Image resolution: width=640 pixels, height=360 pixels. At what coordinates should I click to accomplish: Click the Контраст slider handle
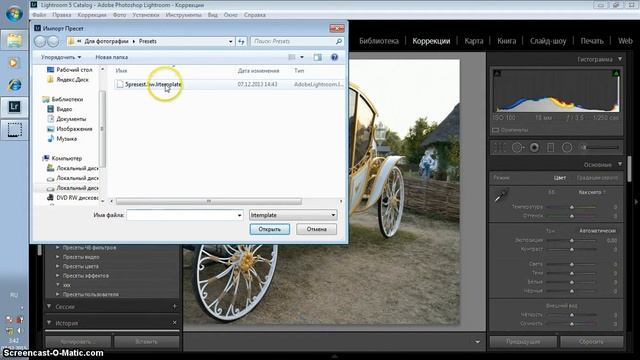coord(572,249)
